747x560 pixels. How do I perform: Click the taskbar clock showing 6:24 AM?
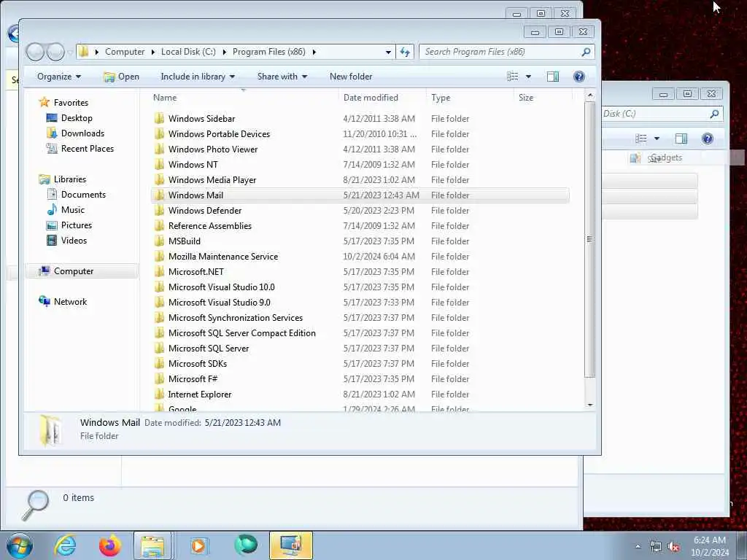coord(709,546)
